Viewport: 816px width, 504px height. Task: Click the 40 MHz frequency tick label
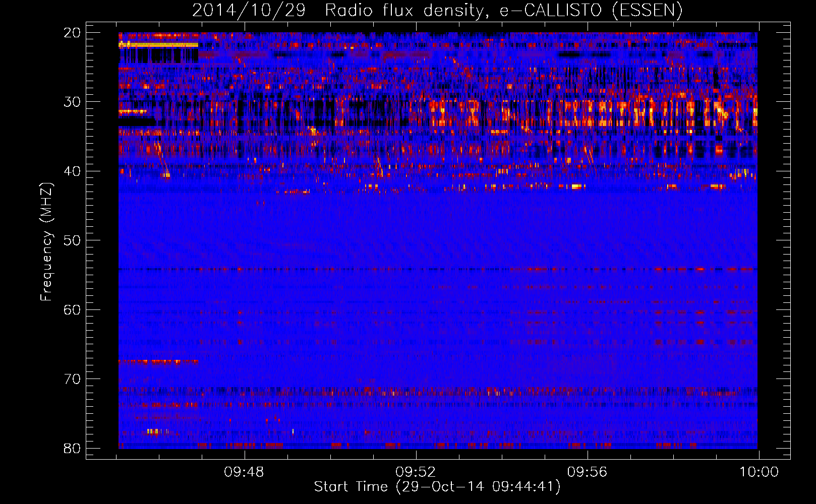[x=72, y=171]
